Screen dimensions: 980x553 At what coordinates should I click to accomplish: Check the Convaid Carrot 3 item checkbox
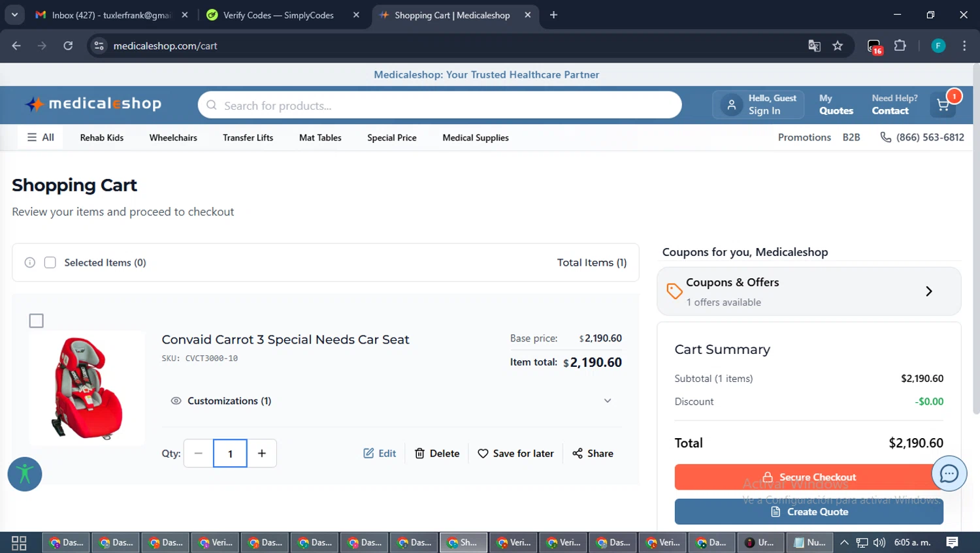coord(36,321)
